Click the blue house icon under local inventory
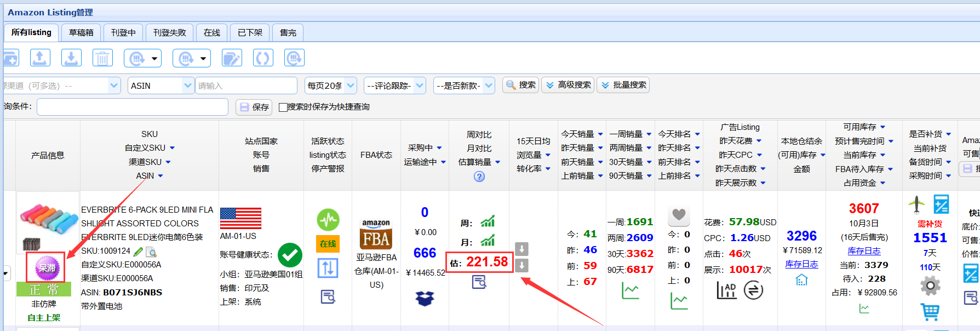This screenshot has height=331, width=980. (801, 280)
